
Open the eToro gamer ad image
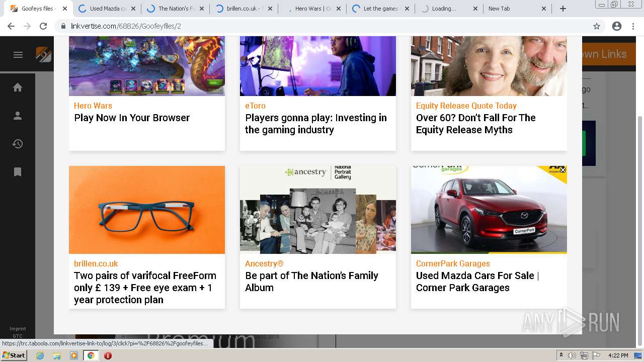click(318, 66)
